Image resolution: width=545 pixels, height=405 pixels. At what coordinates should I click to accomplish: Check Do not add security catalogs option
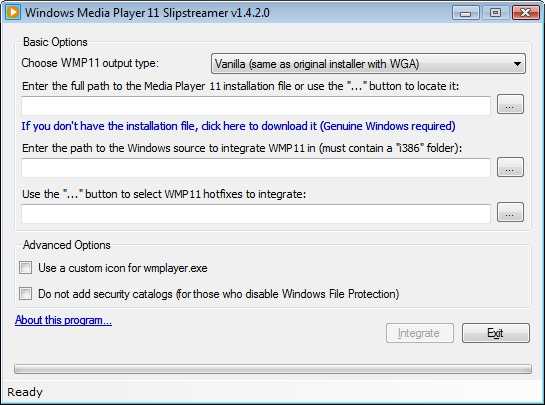tap(26, 293)
